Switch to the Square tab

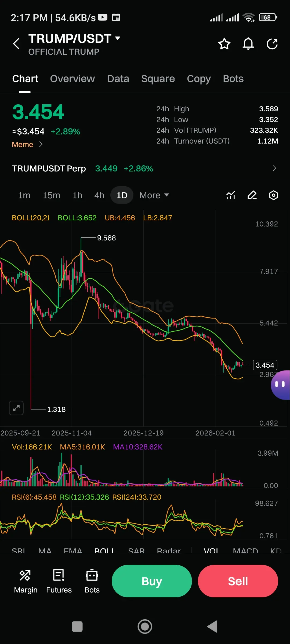158,79
